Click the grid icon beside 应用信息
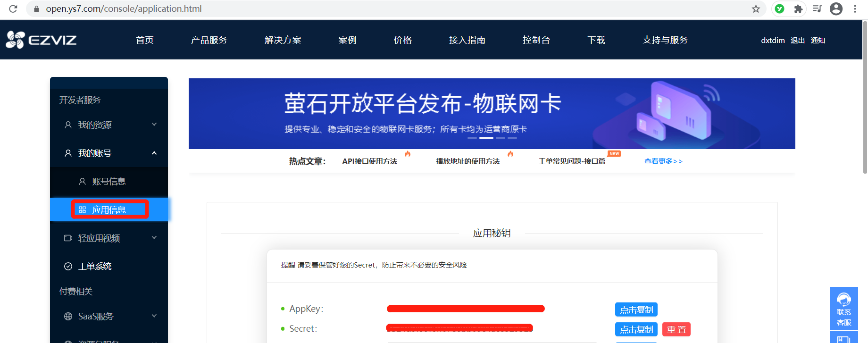The width and height of the screenshot is (868, 343). [x=82, y=210]
